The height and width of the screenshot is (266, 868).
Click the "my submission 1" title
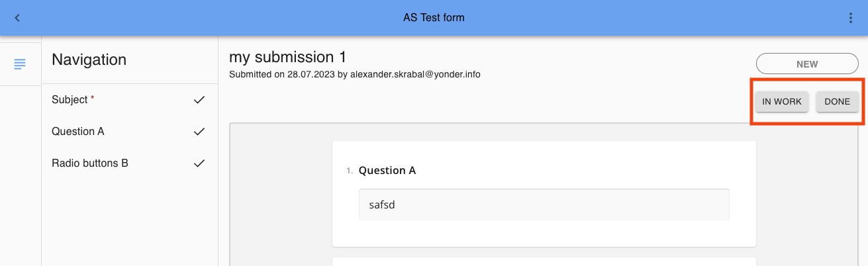point(287,57)
